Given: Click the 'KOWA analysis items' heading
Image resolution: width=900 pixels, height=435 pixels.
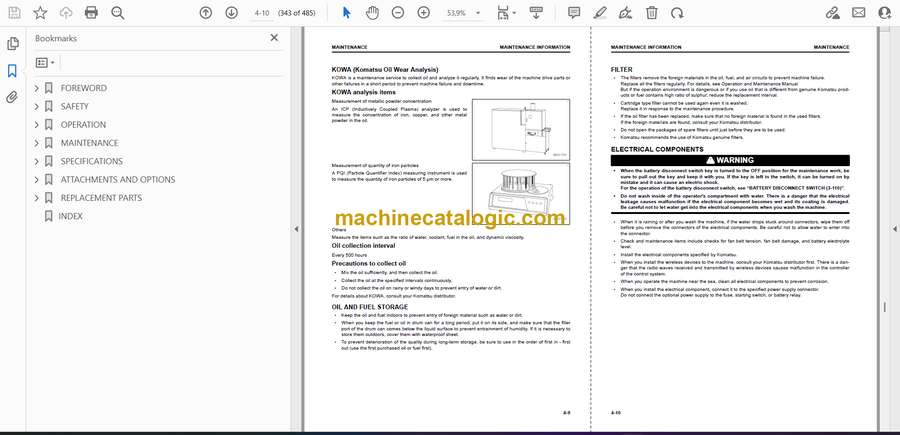Looking at the screenshot, I should (363, 92).
